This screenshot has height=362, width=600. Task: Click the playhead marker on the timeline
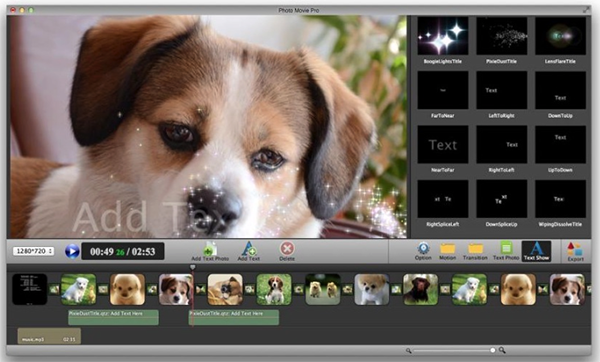click(192, 267)
